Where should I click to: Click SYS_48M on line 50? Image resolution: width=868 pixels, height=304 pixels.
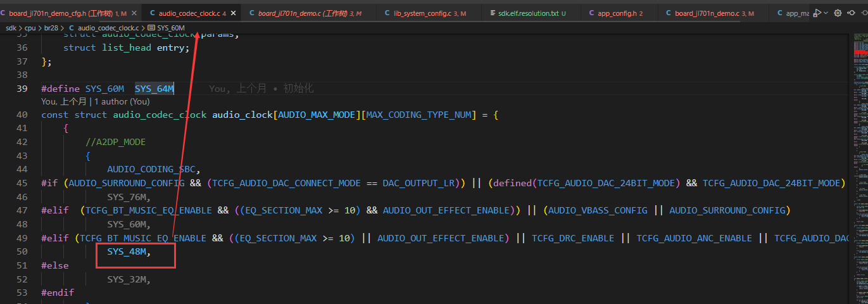pyautogui.click(x=127, y=252)
